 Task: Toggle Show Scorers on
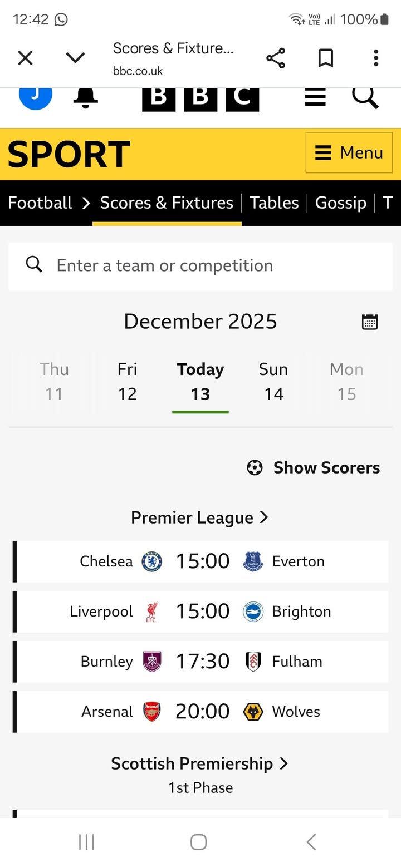(314, 467)
